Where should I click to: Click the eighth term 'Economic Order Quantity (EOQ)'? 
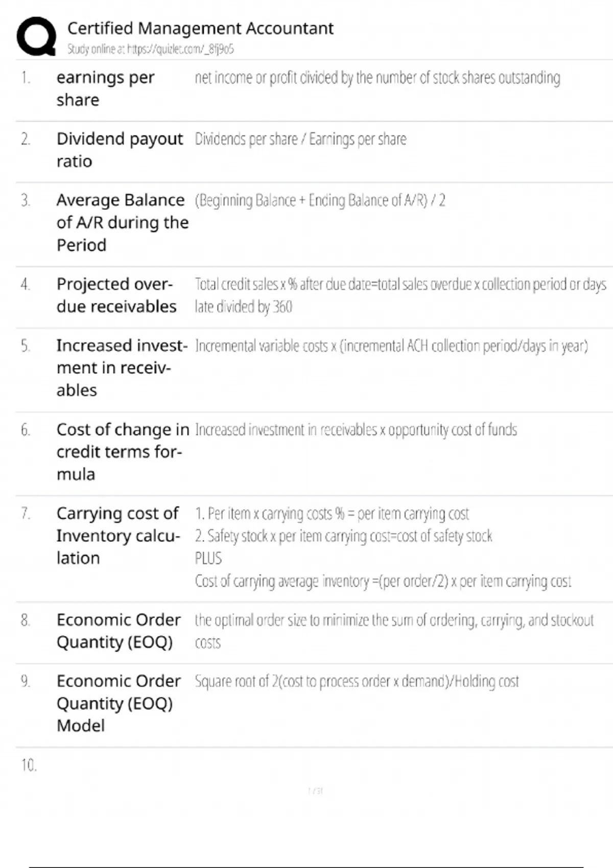pos(119,631)
